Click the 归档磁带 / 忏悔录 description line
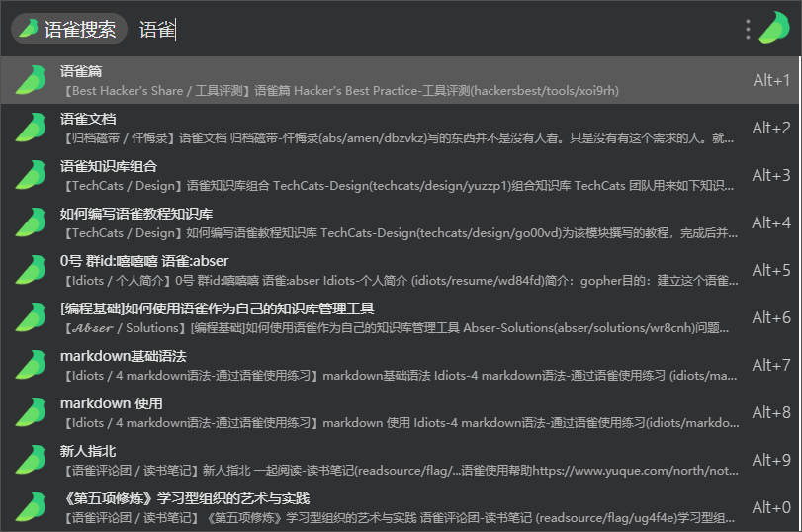 coord(399,138)
